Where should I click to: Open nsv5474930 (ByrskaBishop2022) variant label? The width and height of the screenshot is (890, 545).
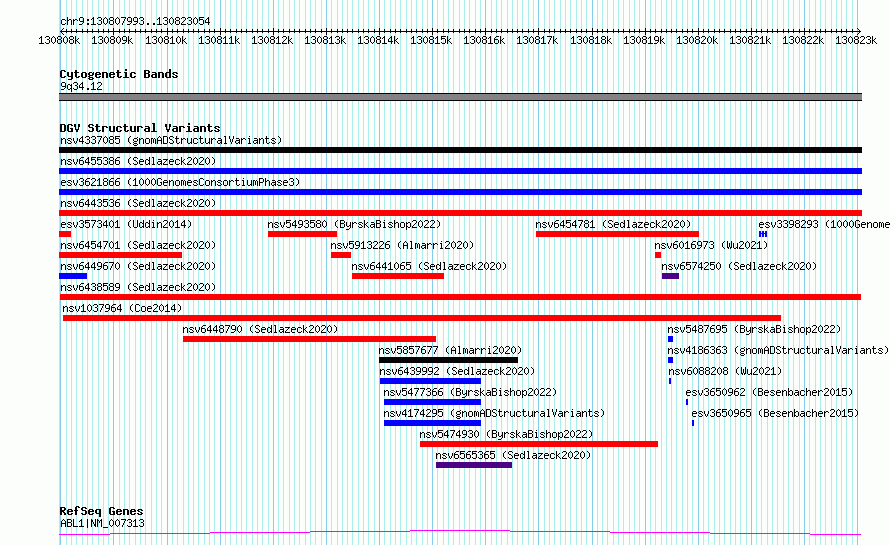tap(506, 434)
